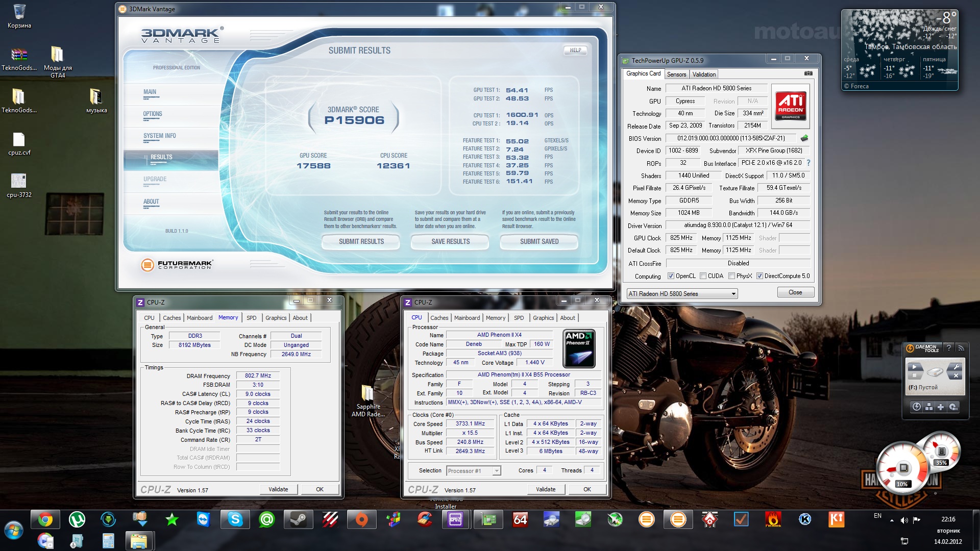Open About tab in right CPU-Z window

(x=568, y=318)
